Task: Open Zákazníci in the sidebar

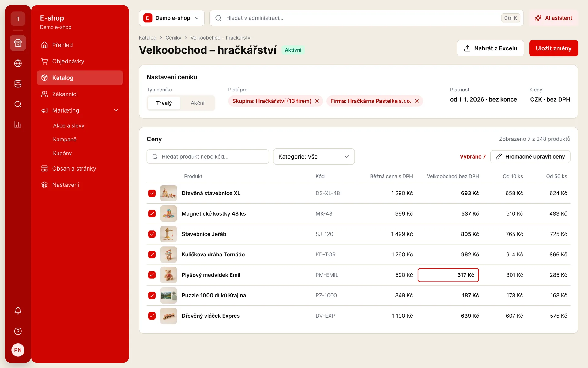Action: (80, 94)
